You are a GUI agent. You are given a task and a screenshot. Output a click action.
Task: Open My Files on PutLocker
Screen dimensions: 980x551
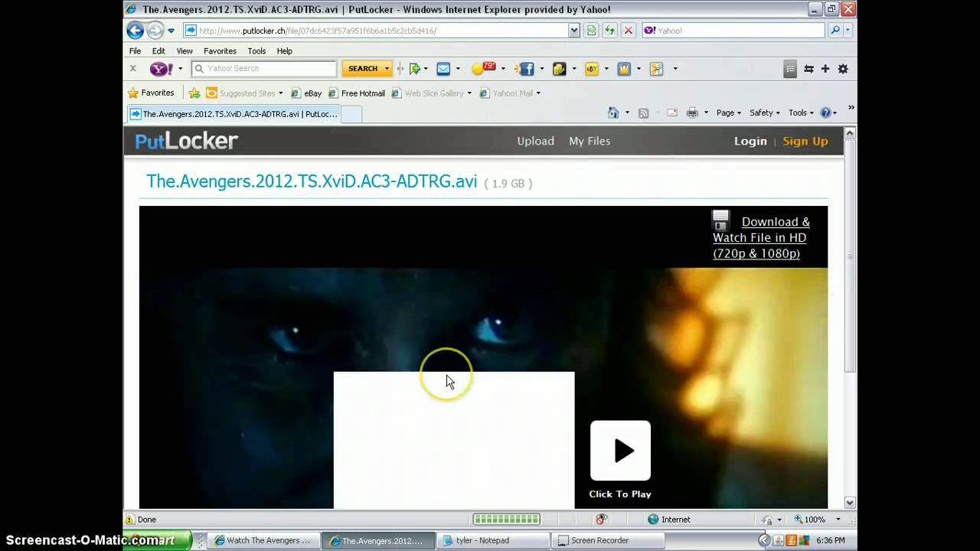coord(590,141)
